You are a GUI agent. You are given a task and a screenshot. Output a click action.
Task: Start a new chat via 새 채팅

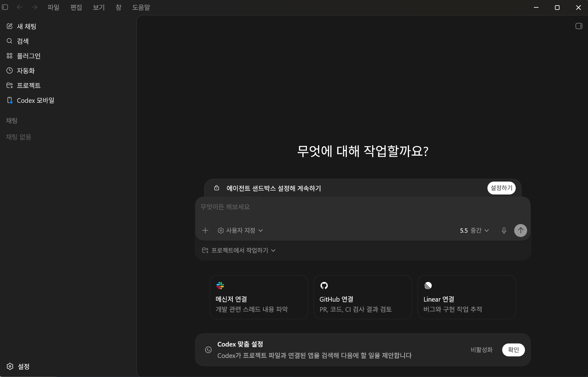(x=68, y=26)
